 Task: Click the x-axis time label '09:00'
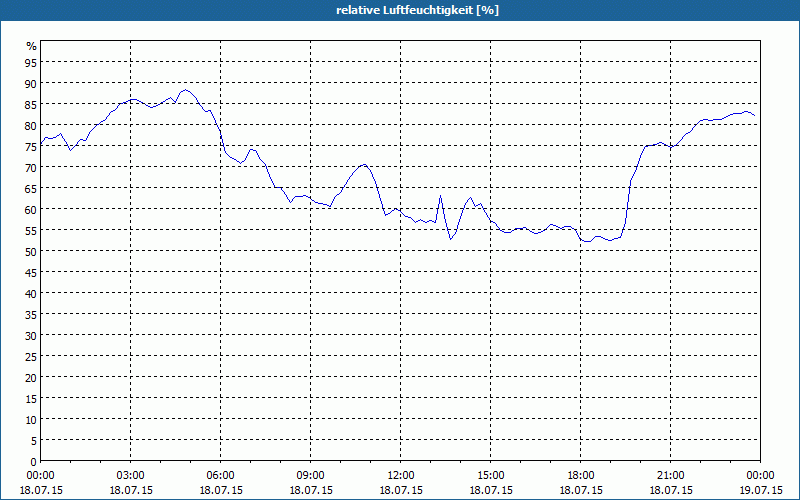(x=310, y=476)
